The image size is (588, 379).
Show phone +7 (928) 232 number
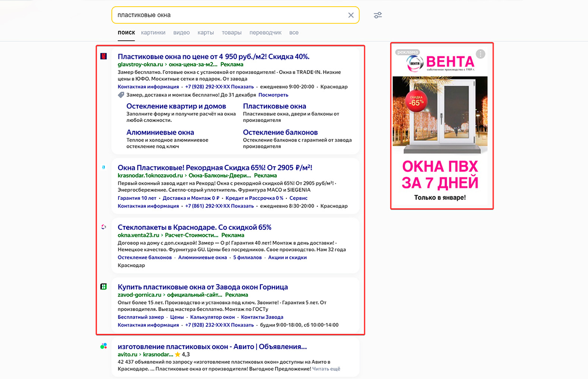point(220,325)
